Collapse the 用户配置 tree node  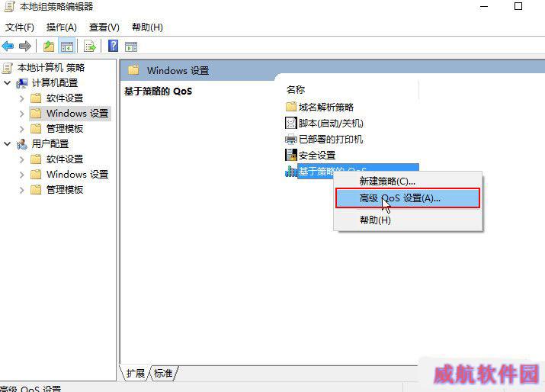(x=8, y=143)
